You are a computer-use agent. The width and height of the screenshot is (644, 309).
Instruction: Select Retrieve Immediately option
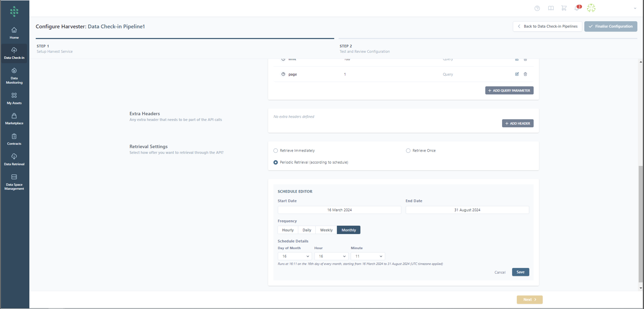(x=276, y=151)
